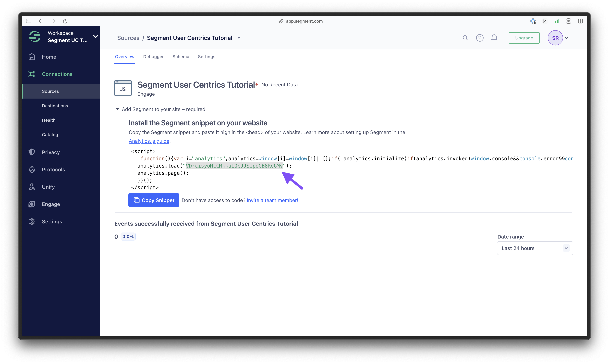Reload the page with browser refresh icon
Image resolution: width=609 pixels, height=364 pixels.
coord(65,21)
